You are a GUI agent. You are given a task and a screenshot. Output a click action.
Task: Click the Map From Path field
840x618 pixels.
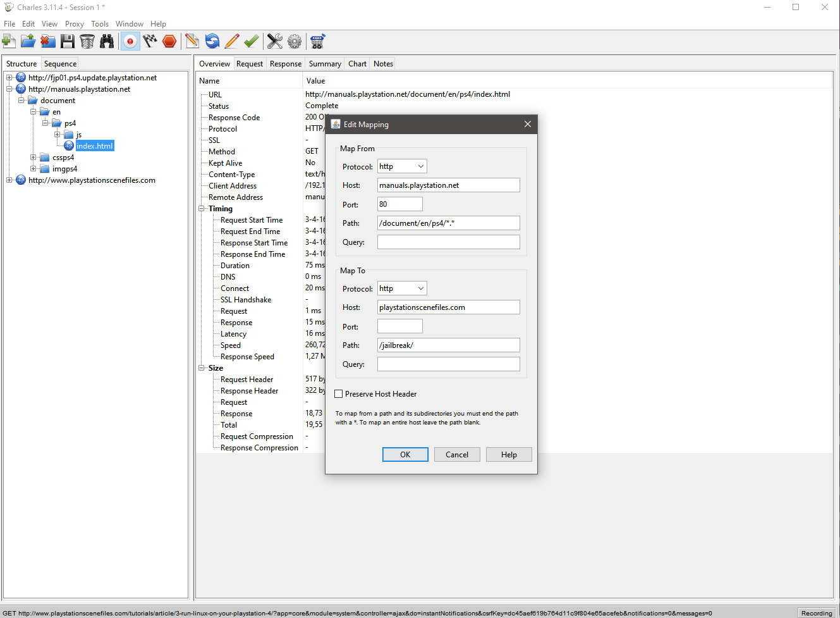click(x=449, y=223)
